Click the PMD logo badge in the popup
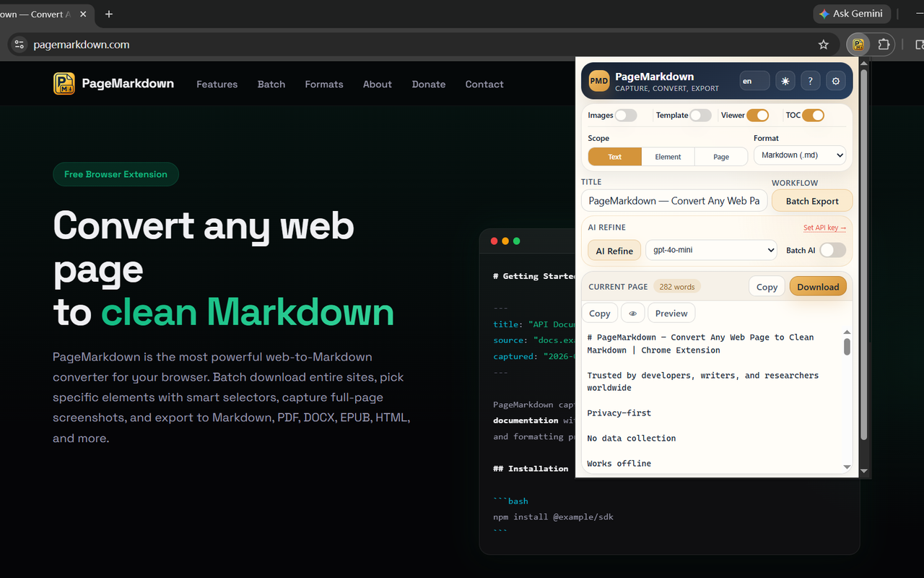 tap(599, 81)
